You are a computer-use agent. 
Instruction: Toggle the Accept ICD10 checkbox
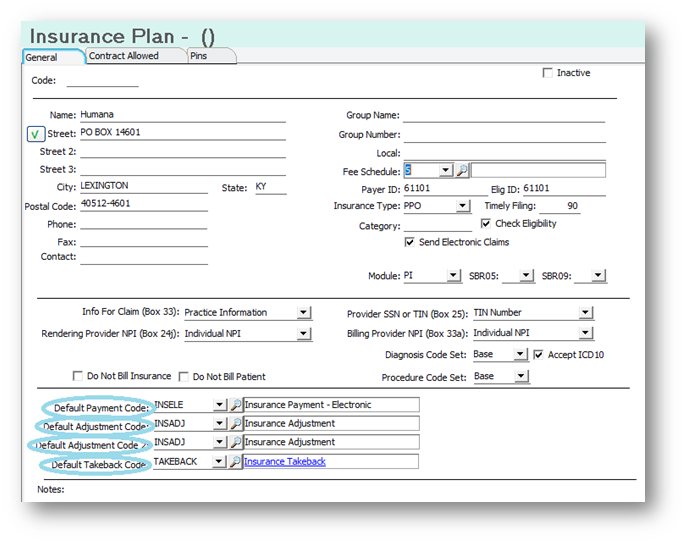(x=538, y=354)
